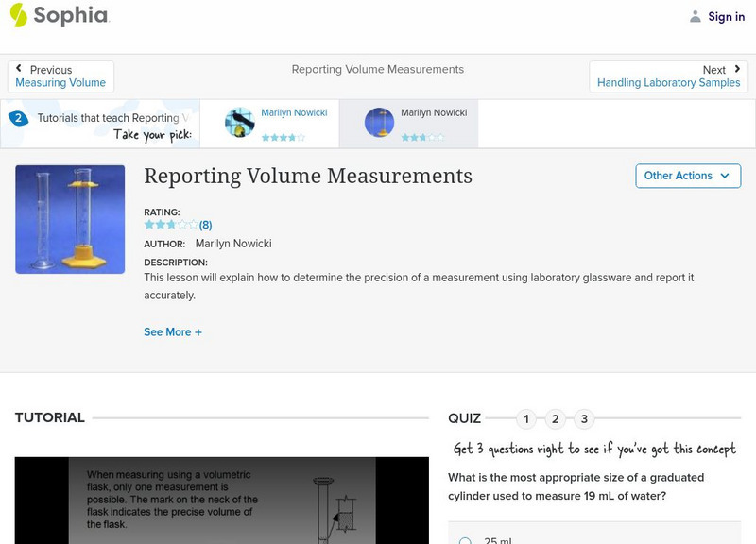The image size is (756, 544).
Task: Click the TUTORIAL section heading
Action: pyautogui.click(x=50, y=417)
